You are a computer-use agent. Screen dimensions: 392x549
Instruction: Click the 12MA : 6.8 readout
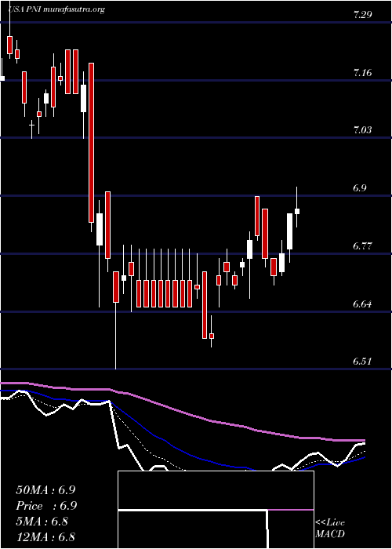coord(45,536)
